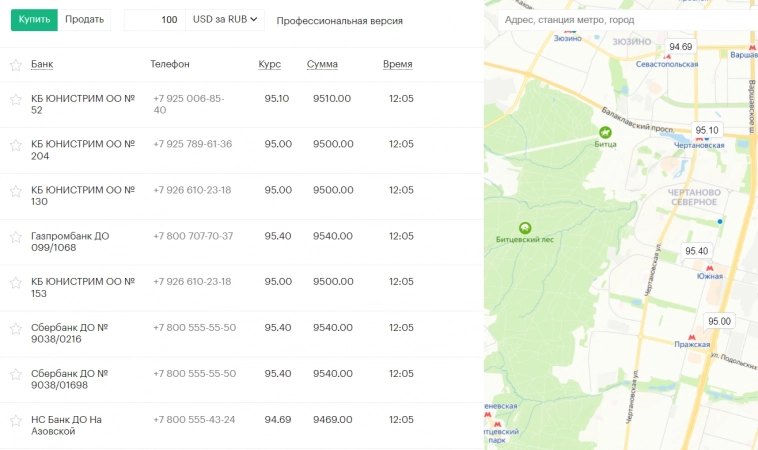Toggle favorite star for ЮНИСТРИМ ОО № 204

coord(15,145)
